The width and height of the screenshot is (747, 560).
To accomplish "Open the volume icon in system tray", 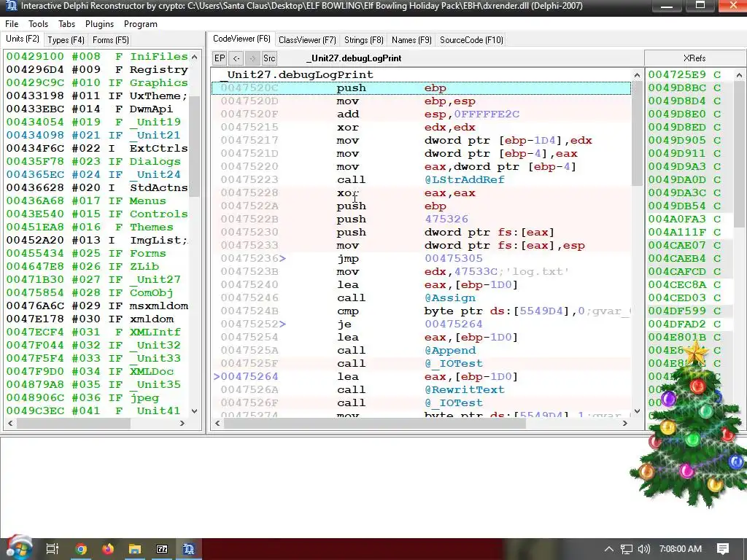I will pos(643,549).
